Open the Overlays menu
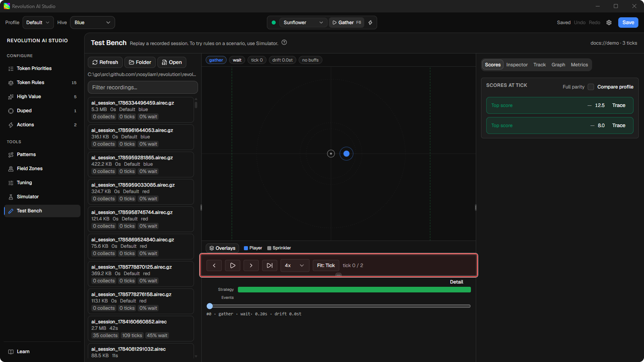644x362 pixels. coord(222,248)
